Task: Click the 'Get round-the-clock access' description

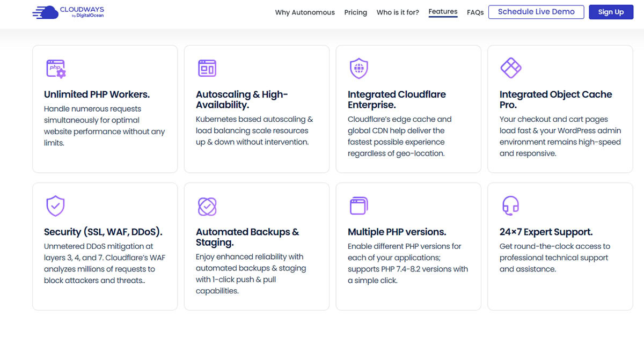Action: coord(555,258)
